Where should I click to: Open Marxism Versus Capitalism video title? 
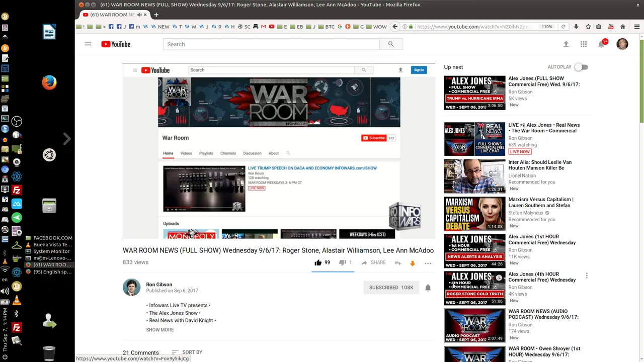point(541,203)
